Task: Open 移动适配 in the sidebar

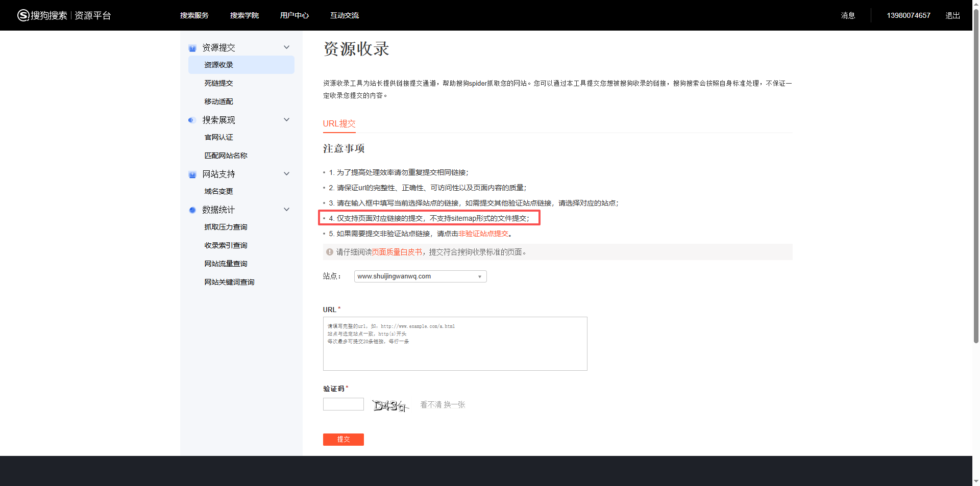Action: 219,101
